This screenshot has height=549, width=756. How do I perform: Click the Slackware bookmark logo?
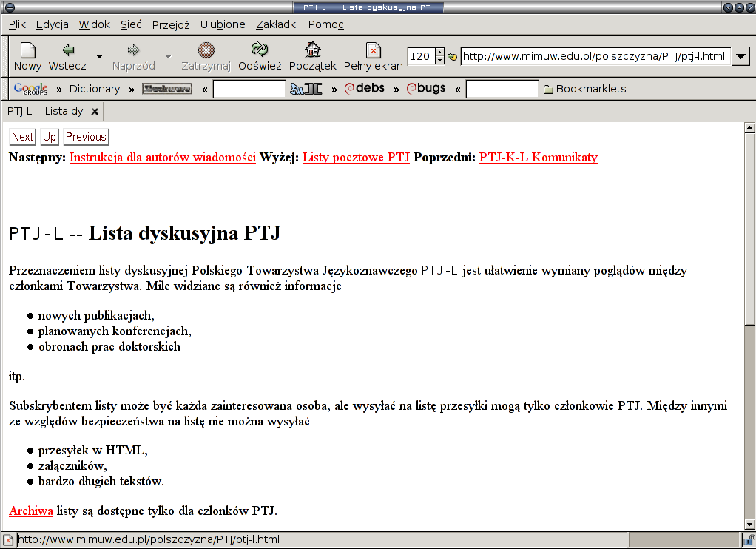coord(167,89)
